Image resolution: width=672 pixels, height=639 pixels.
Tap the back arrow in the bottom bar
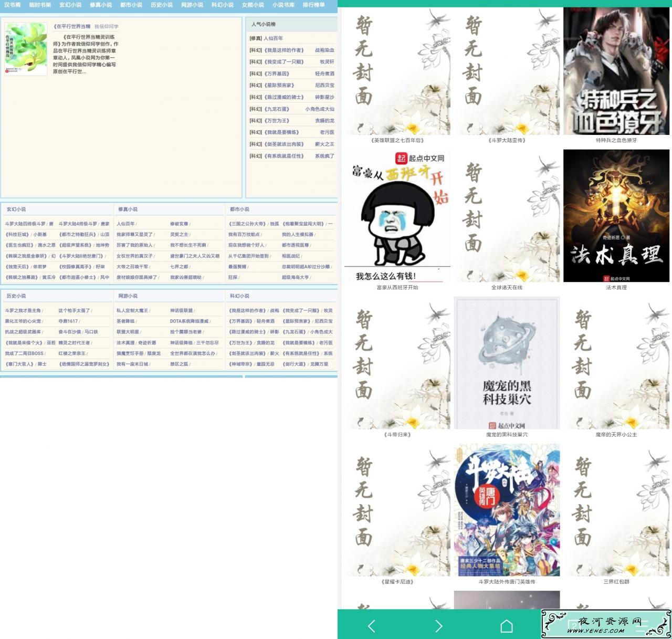(x=372, y=625)
